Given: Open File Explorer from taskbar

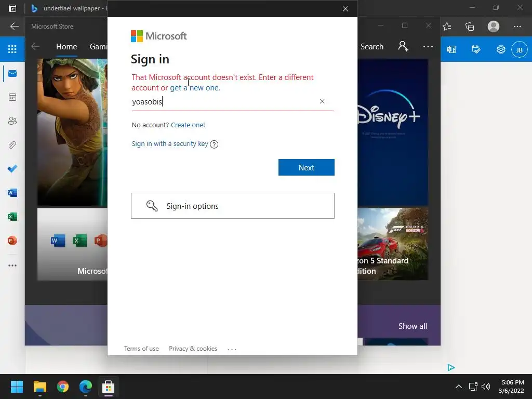Looking at the screenshot, I should pos(39,387).
